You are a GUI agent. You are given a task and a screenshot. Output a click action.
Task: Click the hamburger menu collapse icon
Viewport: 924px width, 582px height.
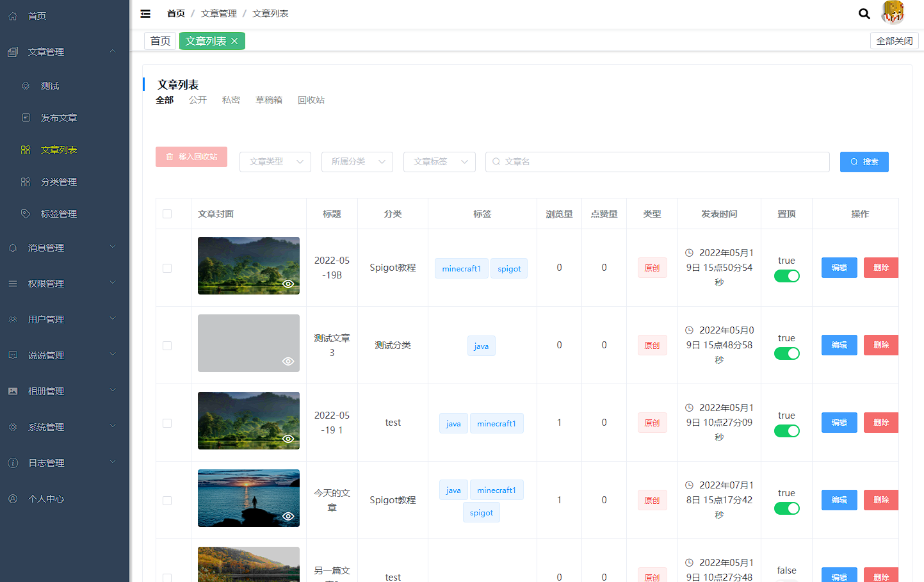pyautogui.click(x=145, y=13)
